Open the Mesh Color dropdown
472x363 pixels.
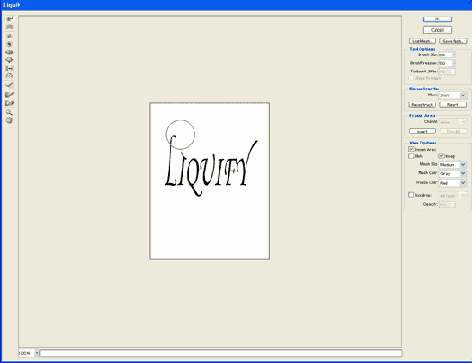point(453,174)
